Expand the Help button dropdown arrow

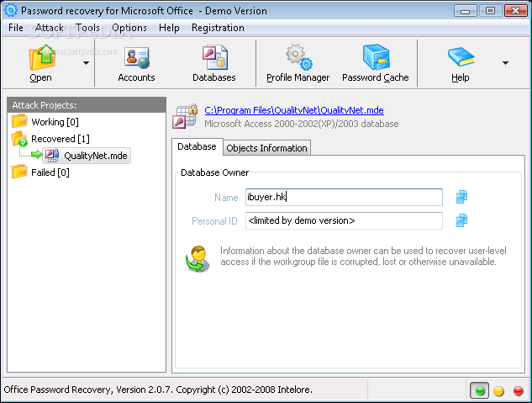506,63
